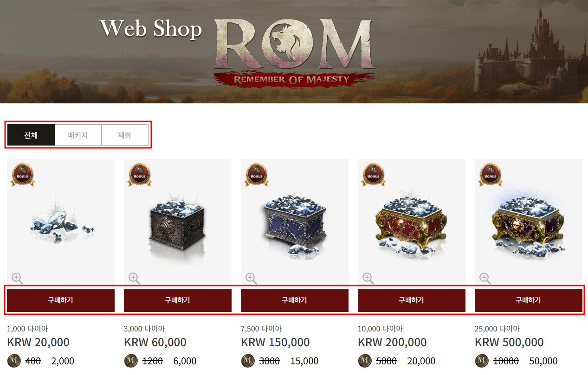Select the 전체 tab

coord(31,135)
